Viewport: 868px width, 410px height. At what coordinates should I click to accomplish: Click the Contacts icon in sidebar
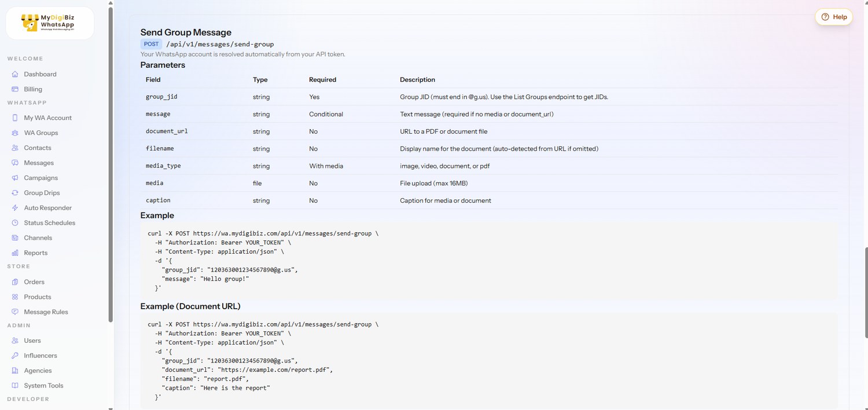[15, 148]
